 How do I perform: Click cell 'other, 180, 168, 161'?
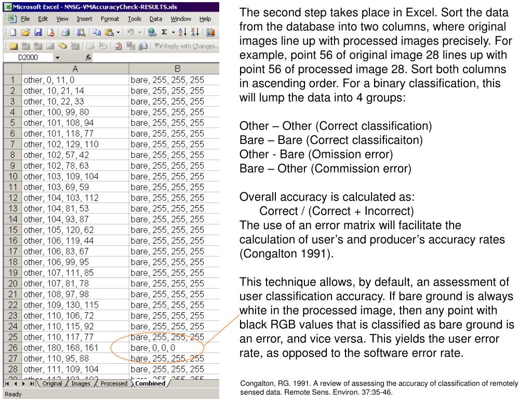[x=75, y=348]
